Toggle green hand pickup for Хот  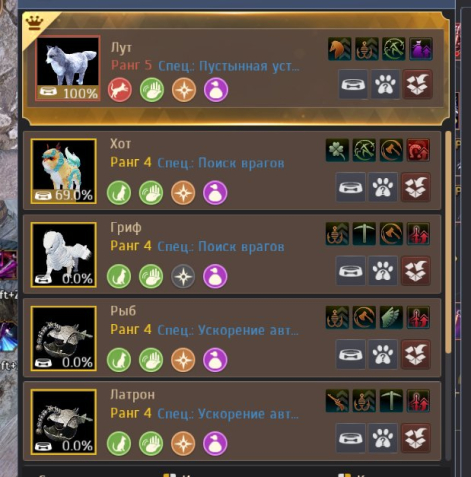click(151, 193)
